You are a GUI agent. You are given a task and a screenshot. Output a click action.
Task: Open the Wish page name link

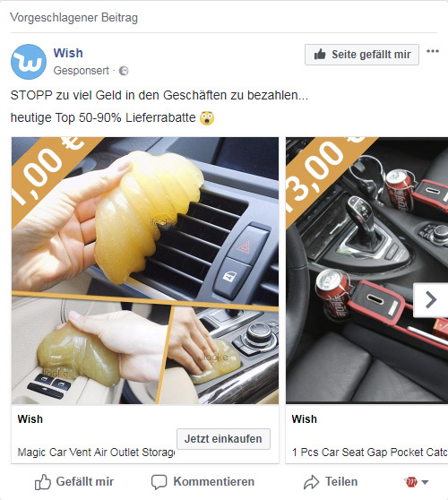pyautogui.click(x=68, y=53)
